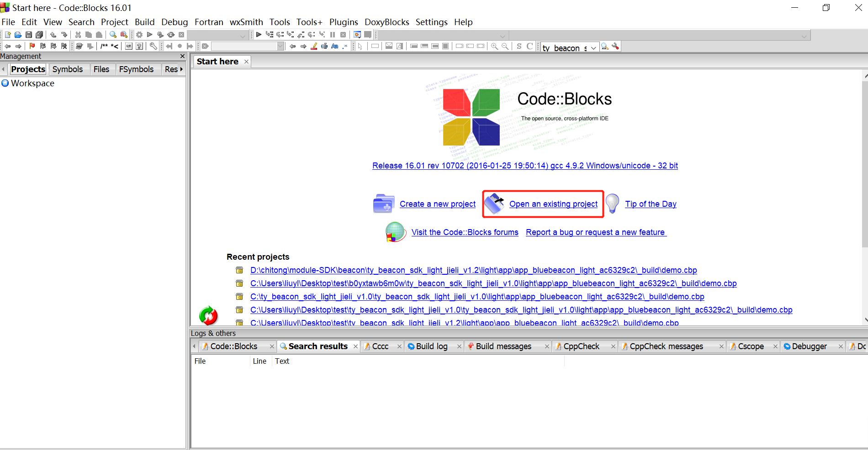Viewport: 868px width, 450px height.
Task: Click the Break debugger pause icon
Action: click(333, 35)
